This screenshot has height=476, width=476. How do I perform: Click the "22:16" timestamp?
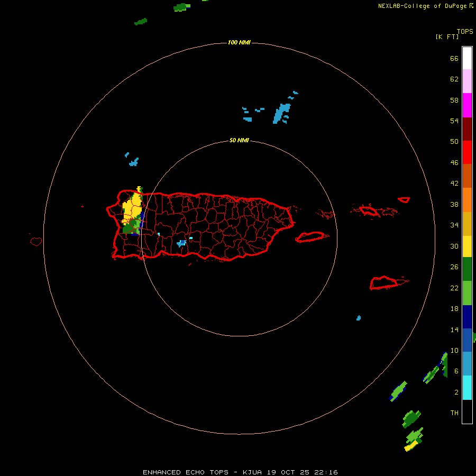[326, 472]
